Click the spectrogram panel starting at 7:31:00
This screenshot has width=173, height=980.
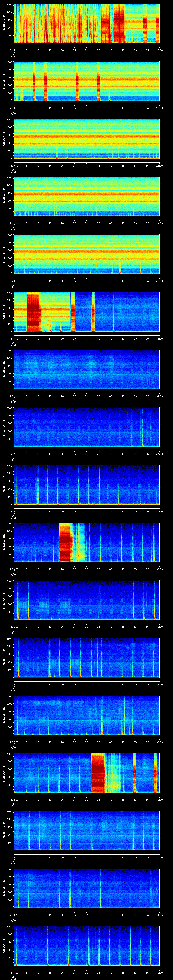[x=86, y=369]
